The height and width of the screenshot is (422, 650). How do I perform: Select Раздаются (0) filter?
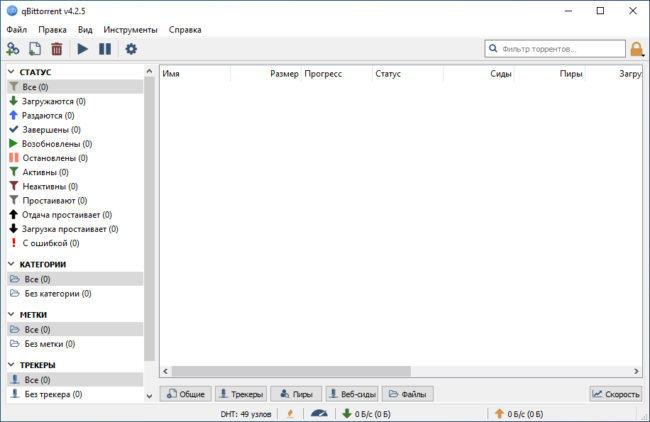(75, 115)
